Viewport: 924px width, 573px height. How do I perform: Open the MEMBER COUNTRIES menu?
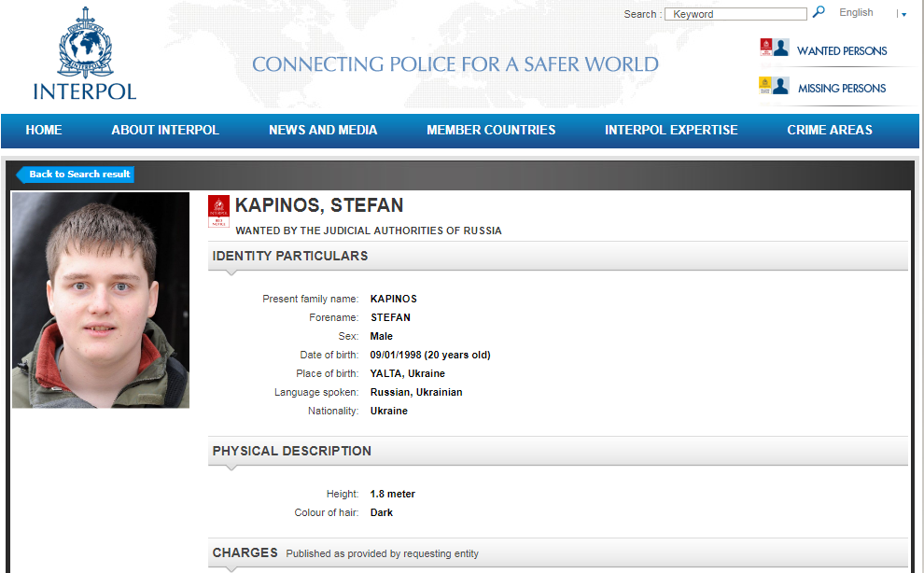coord(491,131)
